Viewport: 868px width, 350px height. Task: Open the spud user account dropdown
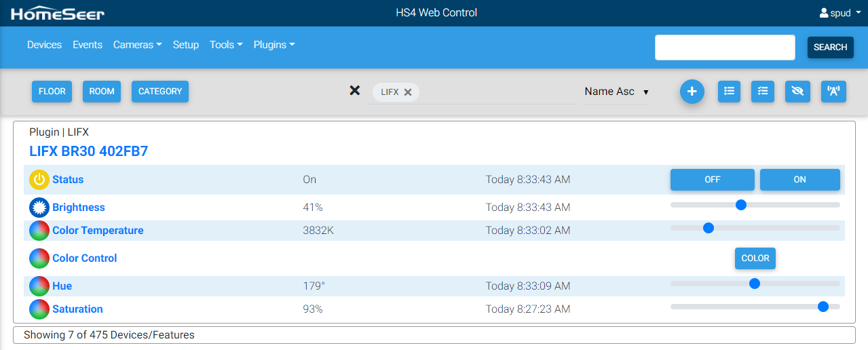click(x=840, y=13)
